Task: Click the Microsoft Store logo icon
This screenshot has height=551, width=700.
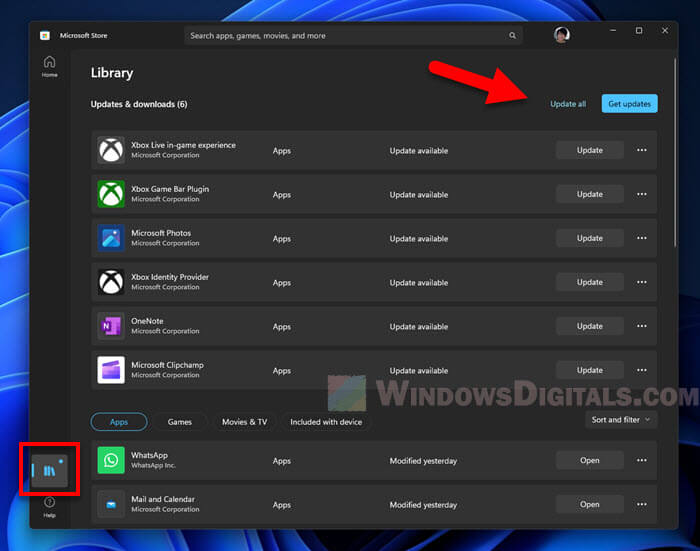Action: (45, 36)
